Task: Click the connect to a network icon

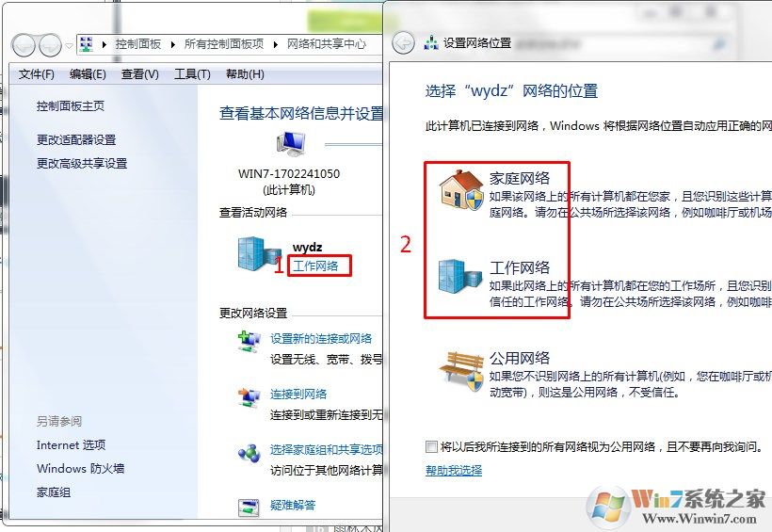Action: [249, 397]
